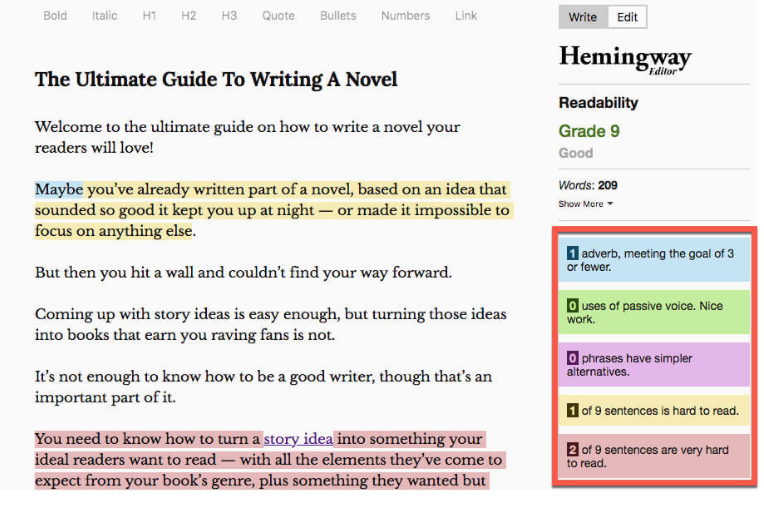764x506 pixels.
Task: Insert a Quote block
Action: [278, 16]
